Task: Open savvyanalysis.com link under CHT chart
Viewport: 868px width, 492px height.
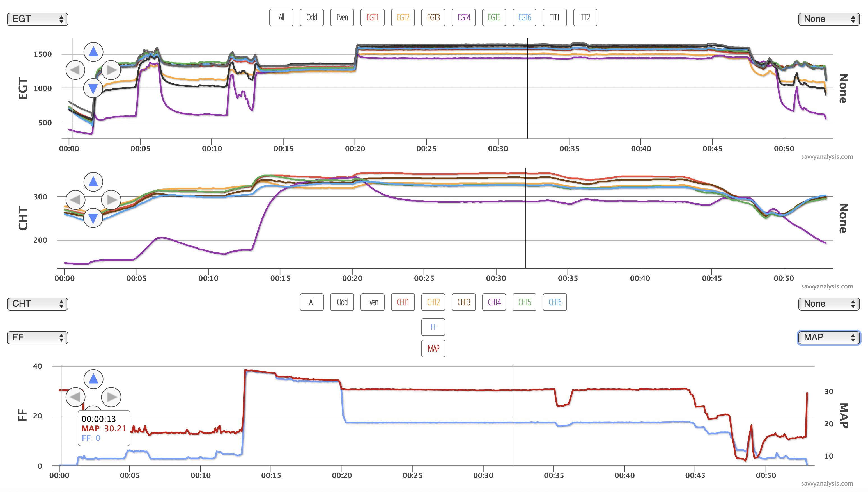Action: (827, 286)
